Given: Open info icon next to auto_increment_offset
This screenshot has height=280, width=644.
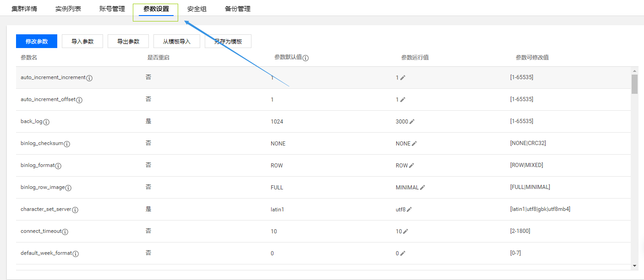Looking at the screenshot, I should click(x=79, y=100).
